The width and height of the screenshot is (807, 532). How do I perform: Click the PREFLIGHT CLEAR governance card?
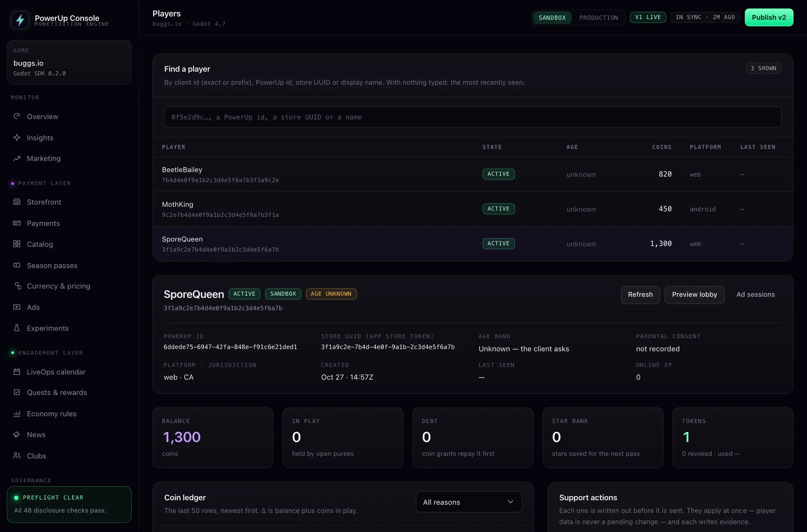click(69, 504)
